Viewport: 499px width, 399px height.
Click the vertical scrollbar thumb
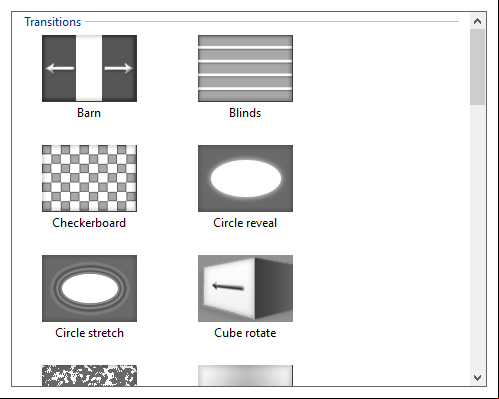pyautogui.click(x=477, y=67)
